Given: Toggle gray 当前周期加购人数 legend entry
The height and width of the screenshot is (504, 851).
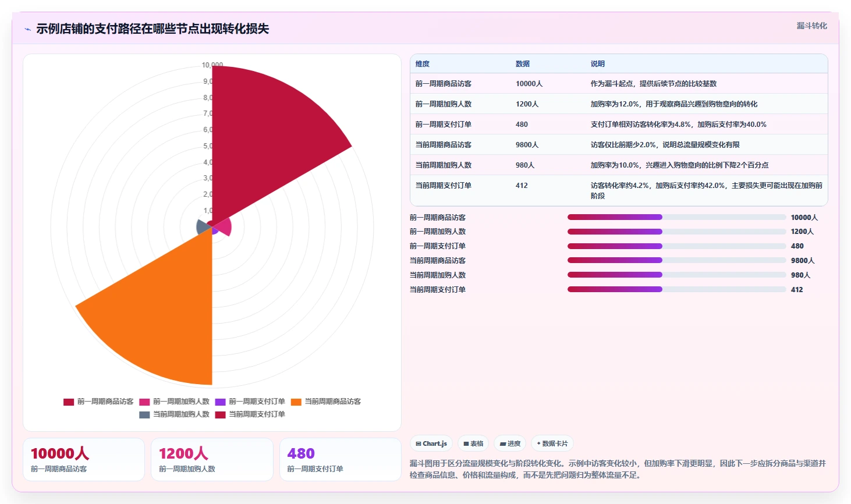Looking at the screenshot, I should [174, 414].
